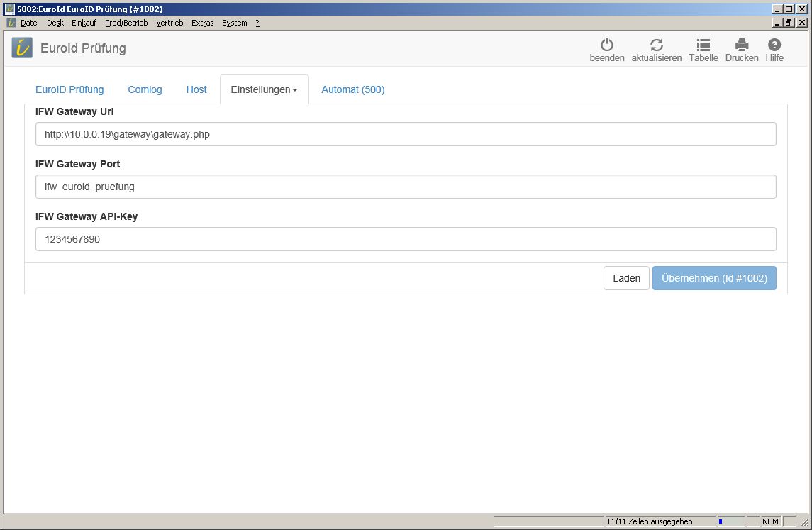Click the menu bar document icon
The width and height of the screenshot is (812, 530).
click(11, 23)
